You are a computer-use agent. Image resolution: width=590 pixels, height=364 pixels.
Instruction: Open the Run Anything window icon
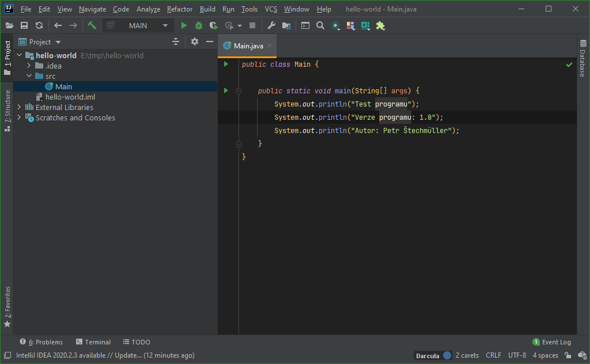[x=305, y=25]
